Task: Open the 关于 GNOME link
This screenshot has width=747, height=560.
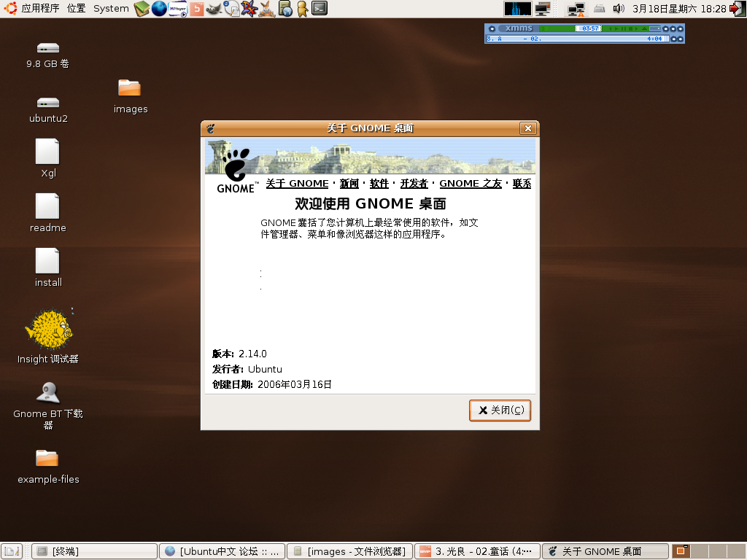Action: (x=298, y=183)
